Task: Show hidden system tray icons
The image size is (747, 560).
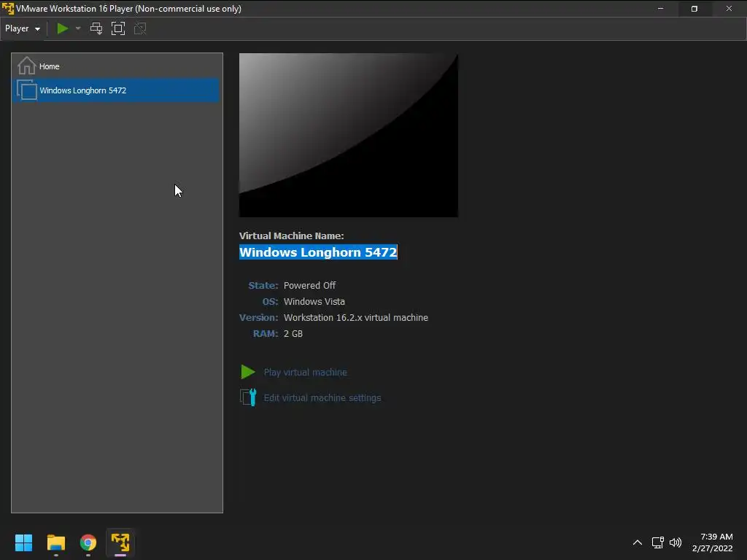Action: point(638,542)
